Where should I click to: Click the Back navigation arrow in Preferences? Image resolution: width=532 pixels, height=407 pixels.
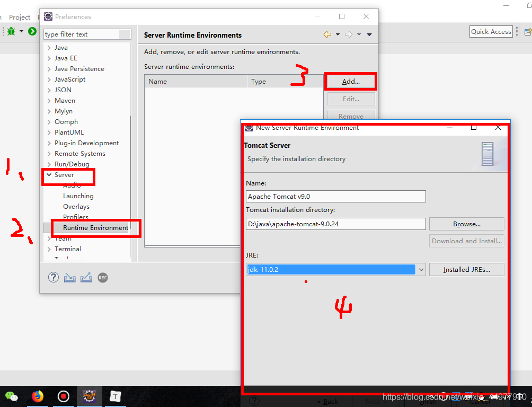click(x=327, y=34)
